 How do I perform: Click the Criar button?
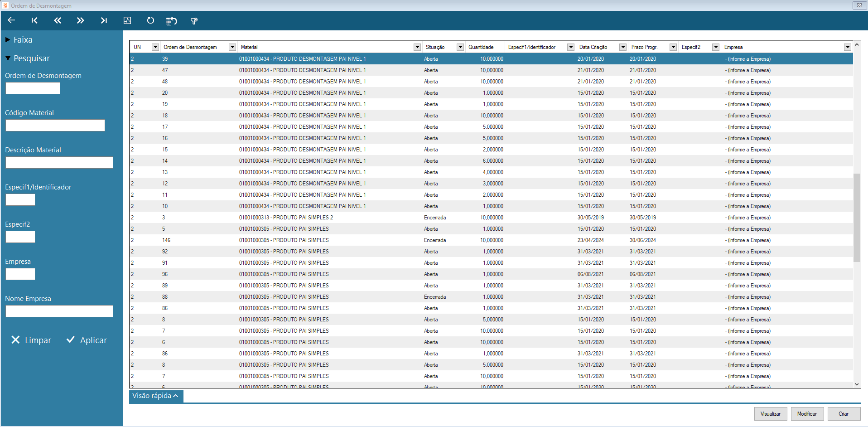(844, 414)
